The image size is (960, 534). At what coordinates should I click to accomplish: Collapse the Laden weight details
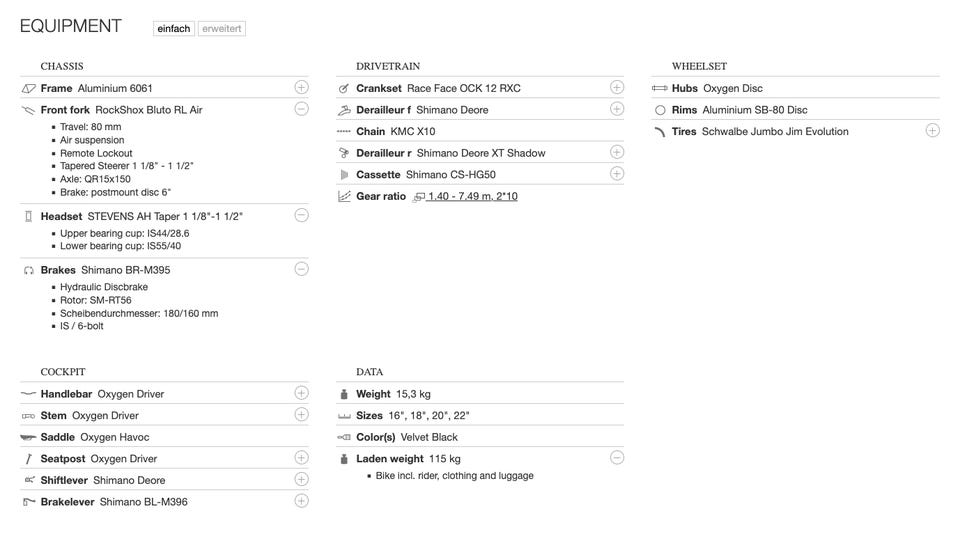click(x=617, y=458)
